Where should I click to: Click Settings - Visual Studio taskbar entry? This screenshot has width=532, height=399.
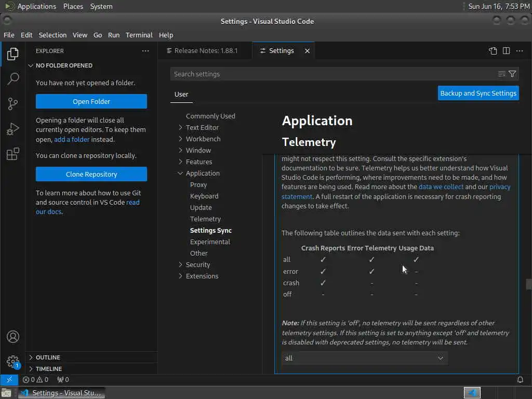tap(61, 393)
